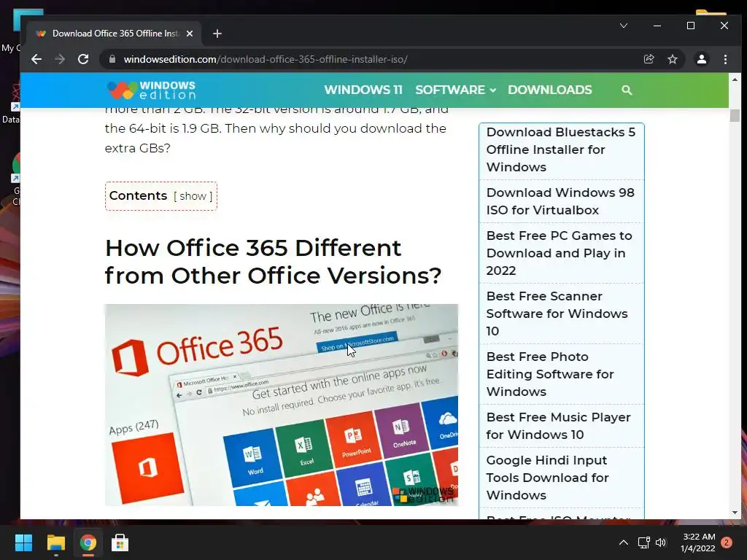Click the scrollbar down arrow
This screenshot has width=747, height=560.
tap(735, 513)
